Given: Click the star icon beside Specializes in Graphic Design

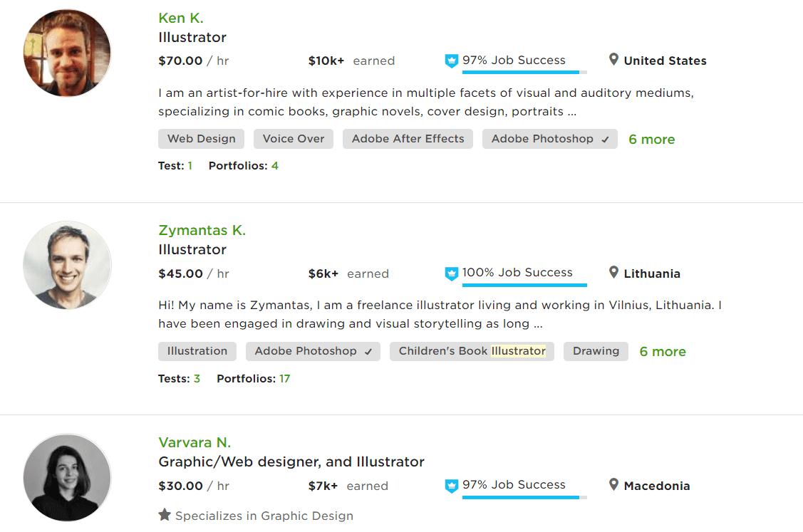Looking at the screenshot, I should (x=165, y=515).
